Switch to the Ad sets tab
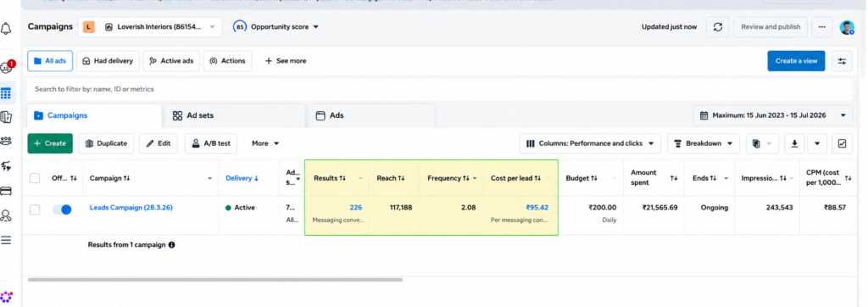Viewport: 868px width, 307px height. click(236, 116)
